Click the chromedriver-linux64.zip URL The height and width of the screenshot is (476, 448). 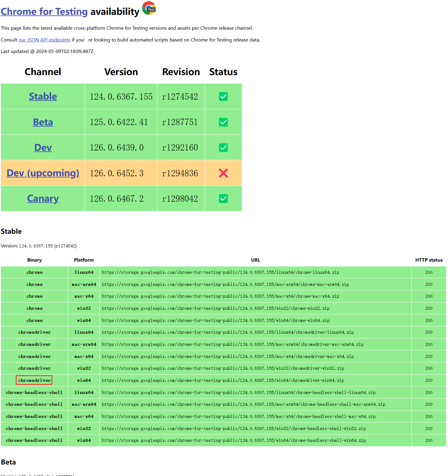coord(228,332)
